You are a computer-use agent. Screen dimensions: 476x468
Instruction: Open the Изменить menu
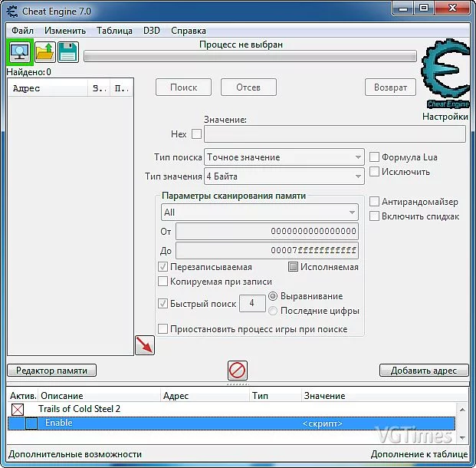click(x=65, y=31)
